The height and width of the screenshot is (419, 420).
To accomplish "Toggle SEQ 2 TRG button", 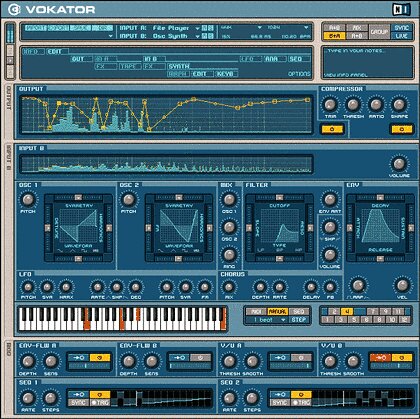I will [x=301, y=403].
